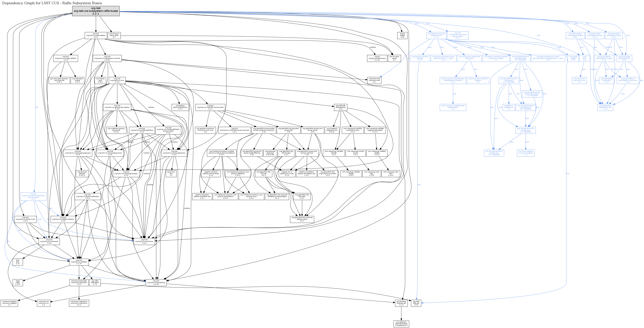Click the slf4j-api 1.6.6 node

(x=416, y=303)
